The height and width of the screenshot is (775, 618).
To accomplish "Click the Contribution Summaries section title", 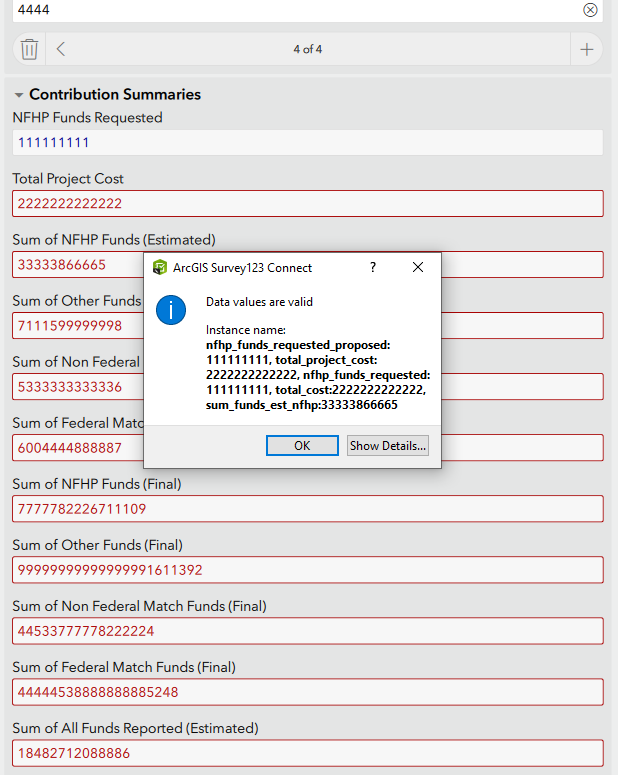I will click(x=115, y=95).
